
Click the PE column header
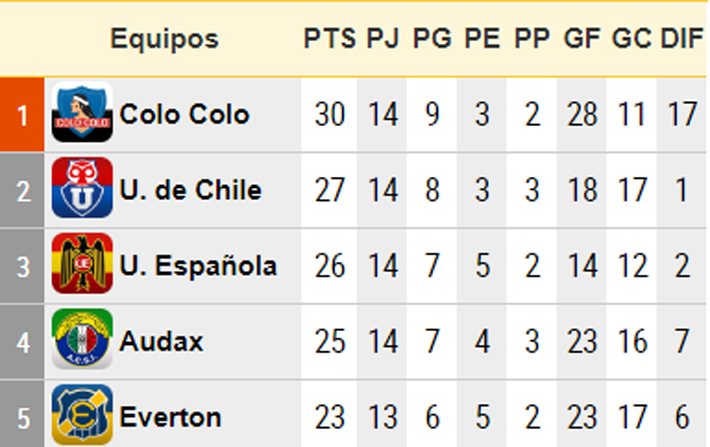[x=482, y=38]
